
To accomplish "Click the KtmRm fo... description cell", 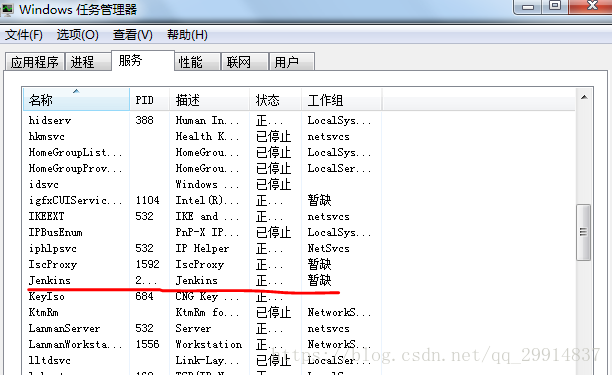I will point(207,313).
